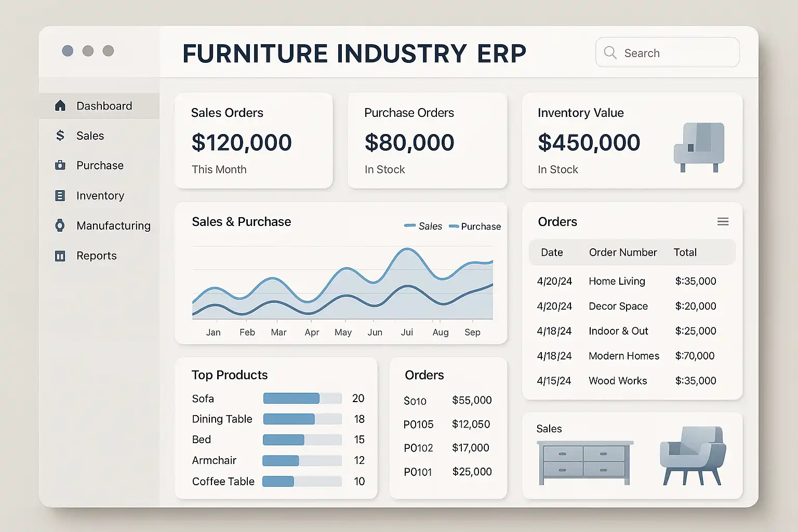Viewport: 798px width, 532px height.
Task: Select the Modern Homes order name
Action: point(624,356)
